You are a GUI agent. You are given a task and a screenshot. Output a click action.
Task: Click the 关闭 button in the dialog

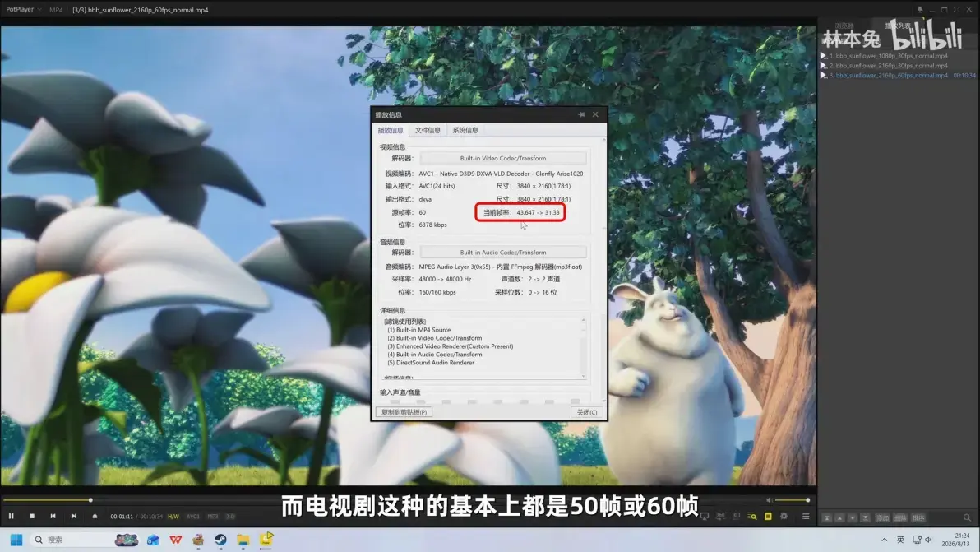pos(586,412)
